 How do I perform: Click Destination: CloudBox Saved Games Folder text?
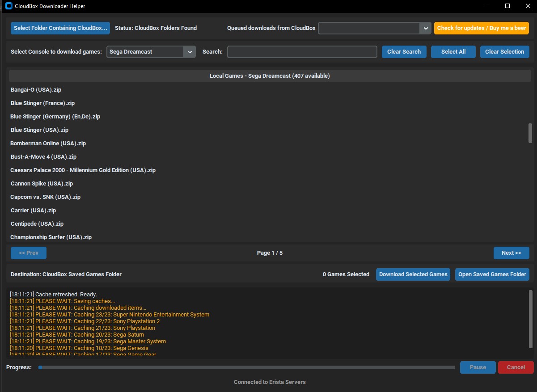66,274
